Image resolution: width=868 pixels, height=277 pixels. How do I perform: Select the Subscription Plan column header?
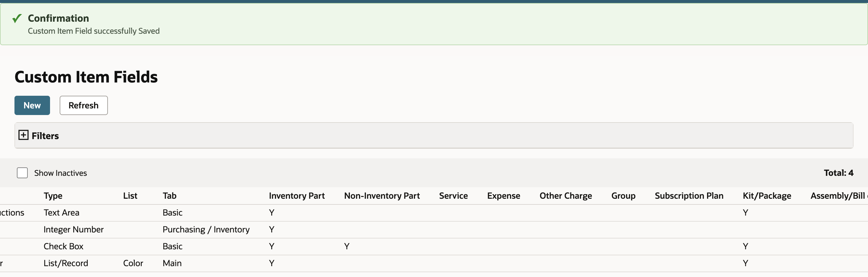[689, 196]
